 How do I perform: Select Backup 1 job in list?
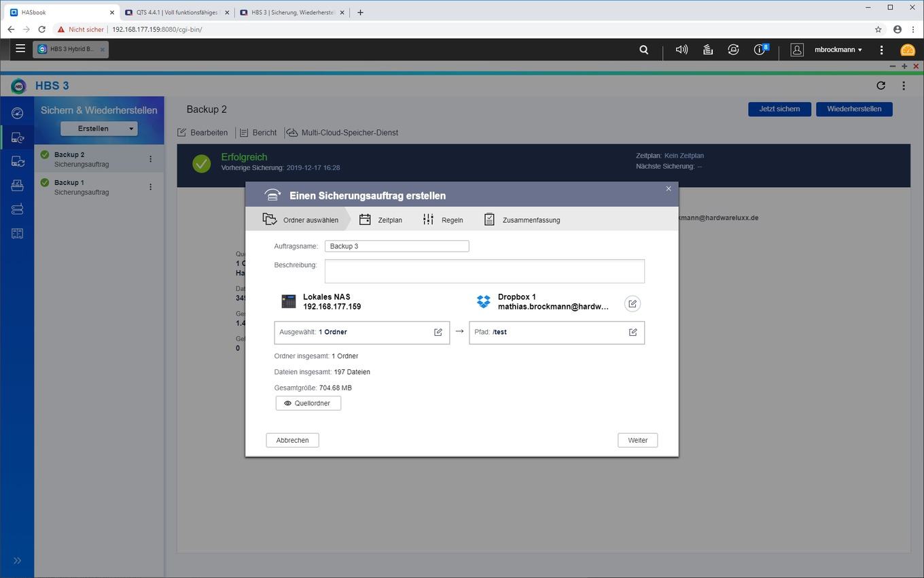(x=99, y=187)
